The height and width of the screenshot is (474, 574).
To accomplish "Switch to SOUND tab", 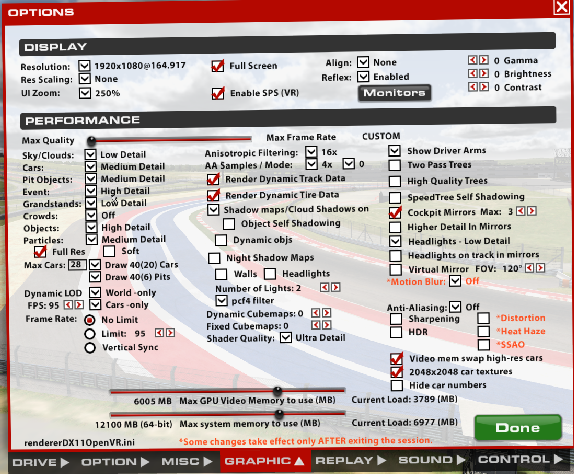I will [x=431, y=460].
